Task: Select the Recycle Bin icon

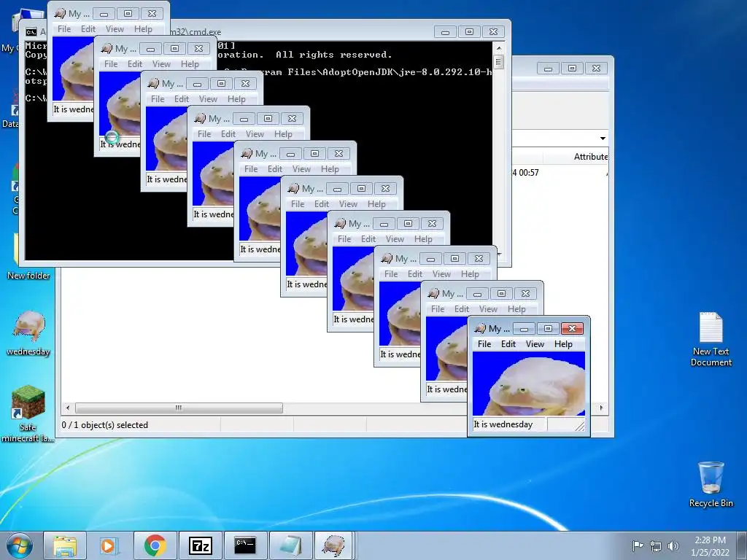Action: point(711,484)
